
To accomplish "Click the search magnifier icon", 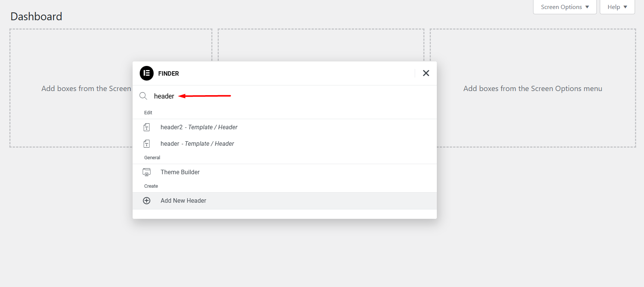I will coord(143,96).
